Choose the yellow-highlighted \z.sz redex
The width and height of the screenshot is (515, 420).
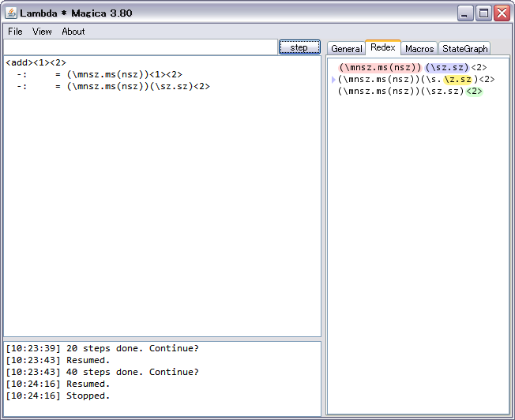click(460, 80)
